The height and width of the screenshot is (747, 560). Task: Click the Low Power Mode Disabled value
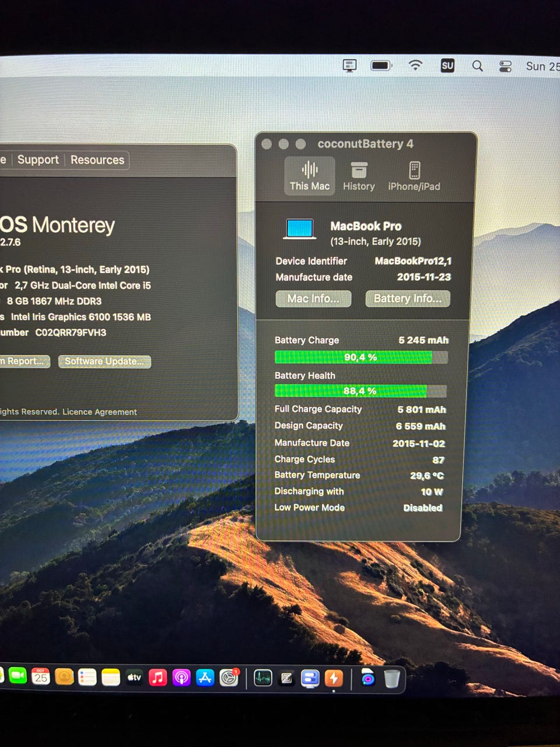coord(423,508)
